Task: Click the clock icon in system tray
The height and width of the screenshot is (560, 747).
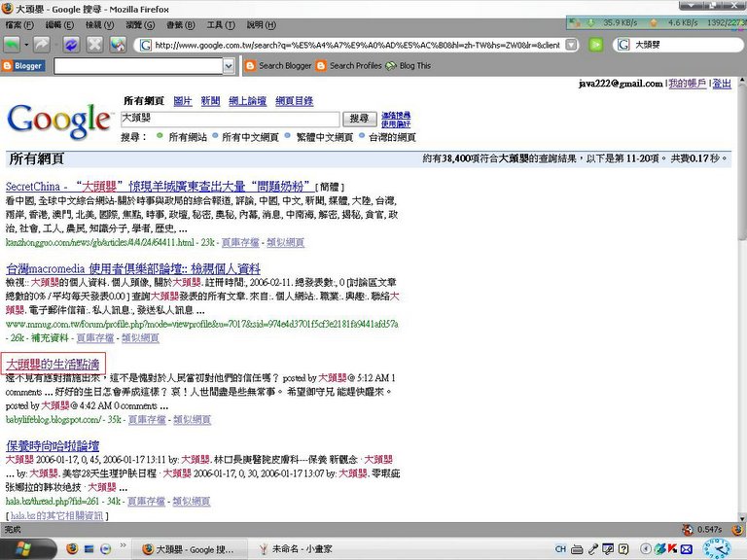Action: [717, 549]
